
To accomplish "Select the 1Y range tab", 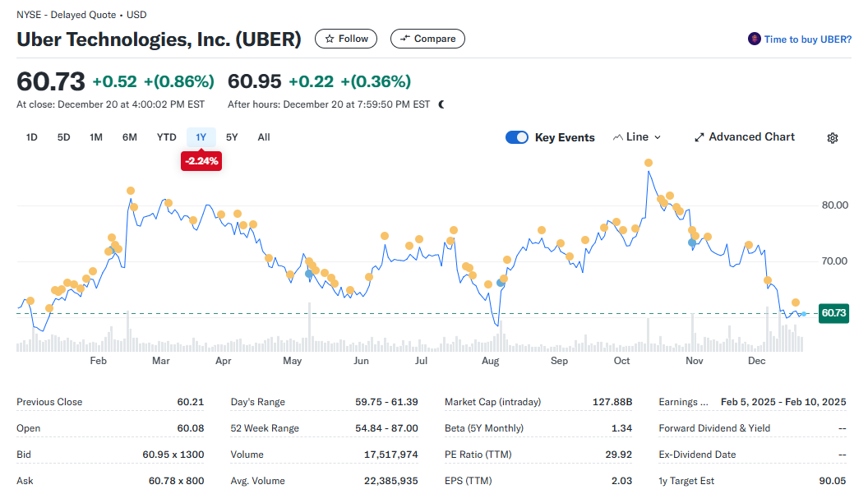I will click(x=201, y=137).
